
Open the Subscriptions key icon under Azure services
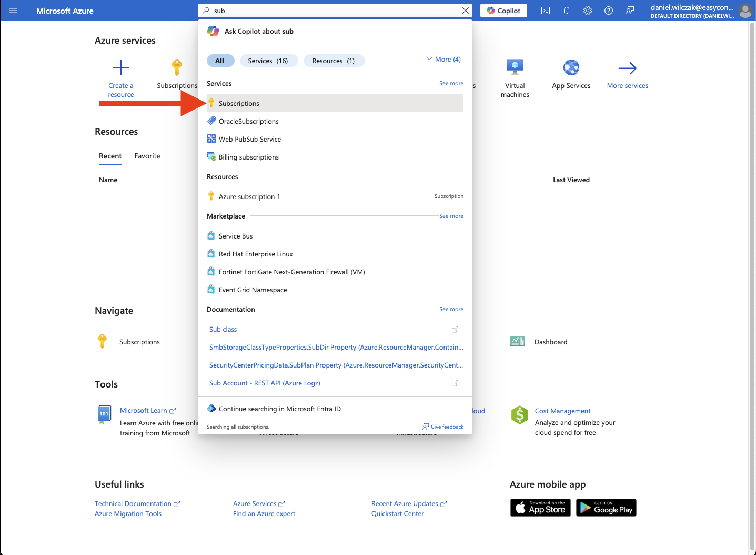177,67
